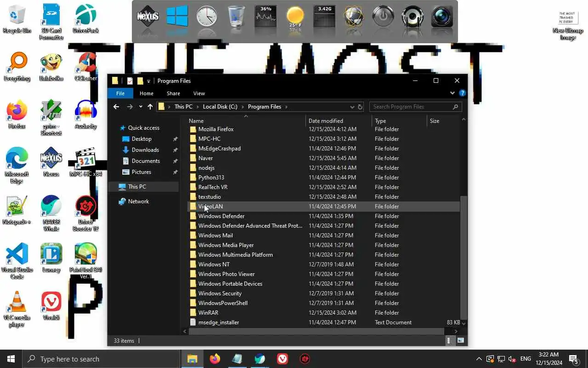Open the speaker icon in dock

click(x=413, y=17)
